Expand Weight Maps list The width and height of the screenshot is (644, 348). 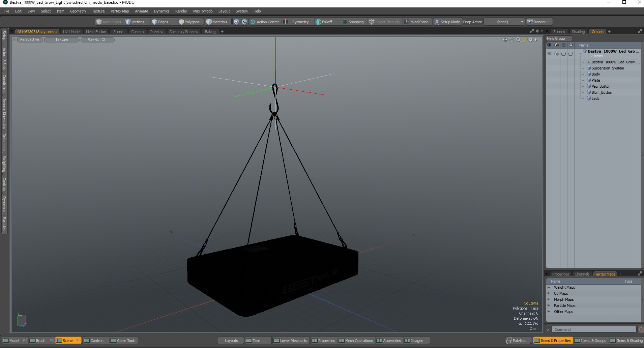click(549, 287)
